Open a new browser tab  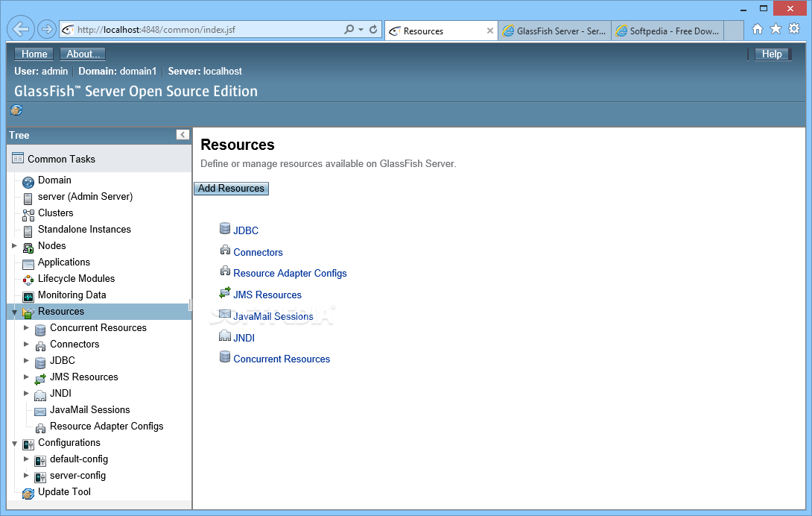(733, 31)
